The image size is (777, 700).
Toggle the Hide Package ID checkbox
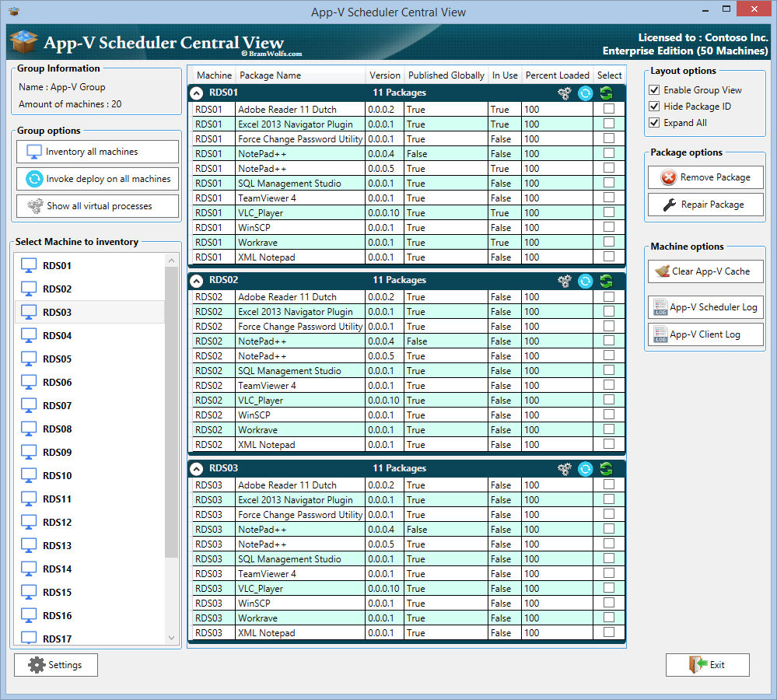pyautogui.click(x=654, y=107)
